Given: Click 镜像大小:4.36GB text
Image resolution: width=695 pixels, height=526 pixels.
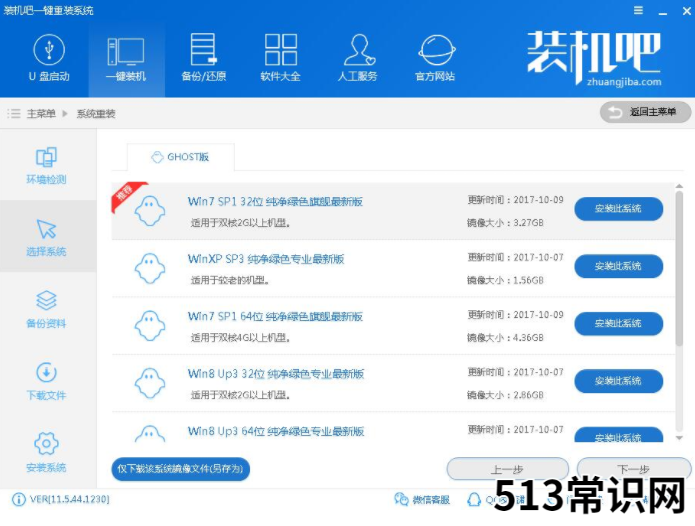Looking at the screenshot, I should (x=505, y=338).
